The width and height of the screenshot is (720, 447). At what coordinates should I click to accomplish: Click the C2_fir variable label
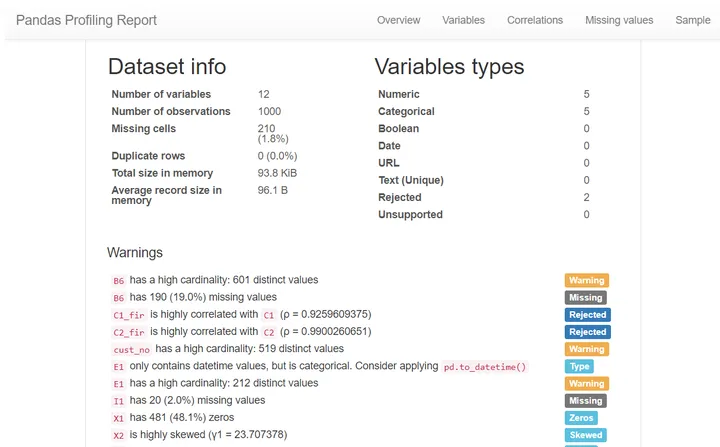coord(129,332)
